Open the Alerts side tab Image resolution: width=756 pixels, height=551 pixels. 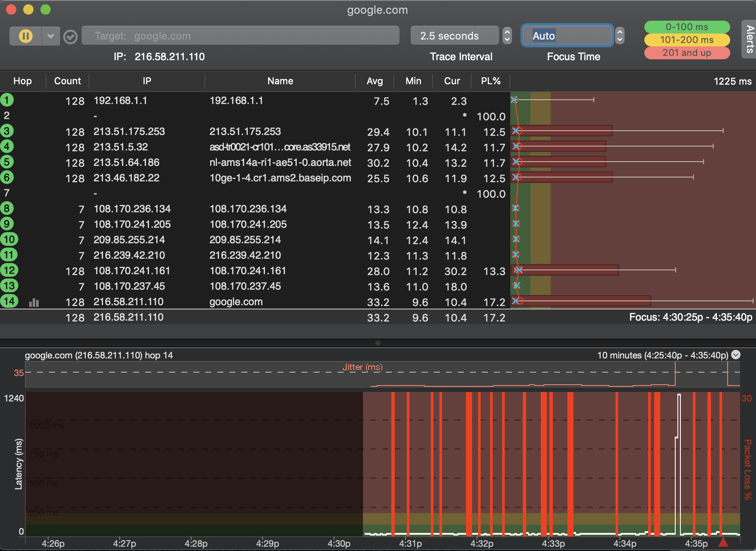(x=750, y=39)
